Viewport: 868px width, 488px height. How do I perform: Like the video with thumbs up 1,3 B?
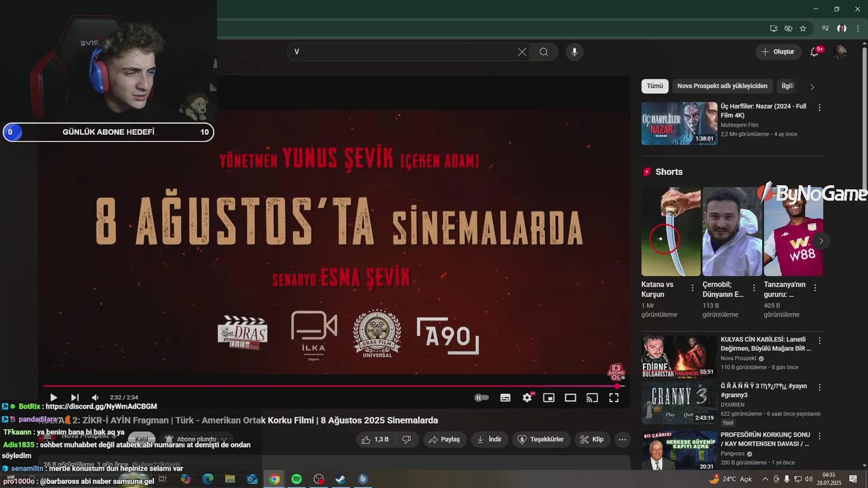pos(374,439)
